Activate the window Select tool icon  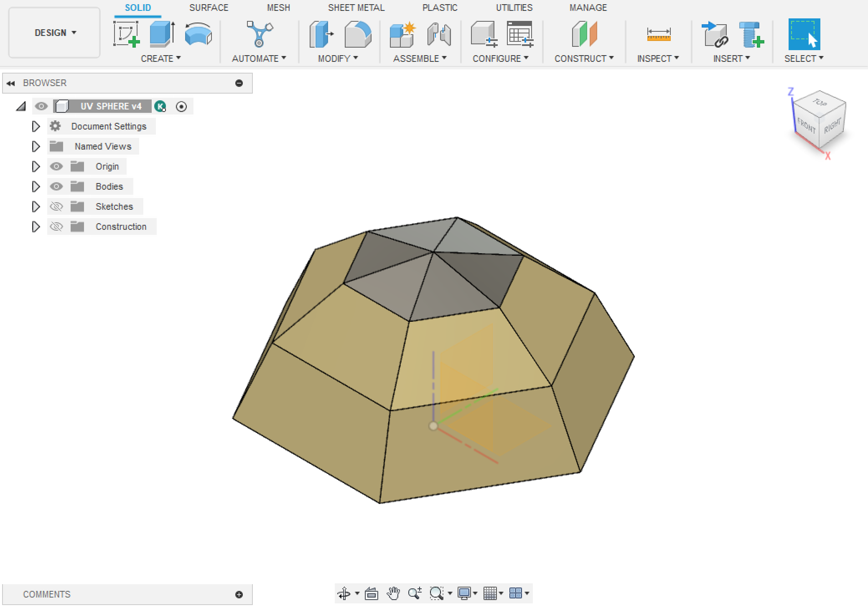click(x=804, y=34)
